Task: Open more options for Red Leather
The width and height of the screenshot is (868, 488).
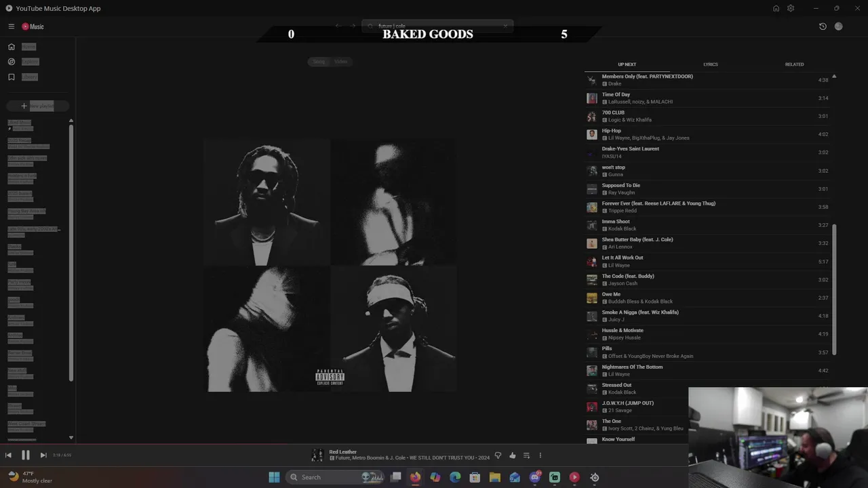Action: [x=540, y=455]
